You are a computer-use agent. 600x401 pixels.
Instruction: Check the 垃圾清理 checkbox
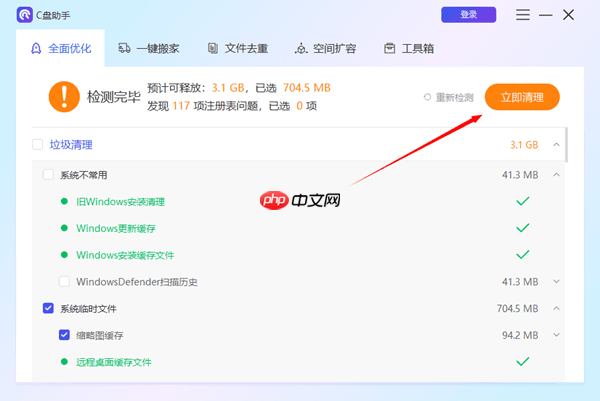38,145
